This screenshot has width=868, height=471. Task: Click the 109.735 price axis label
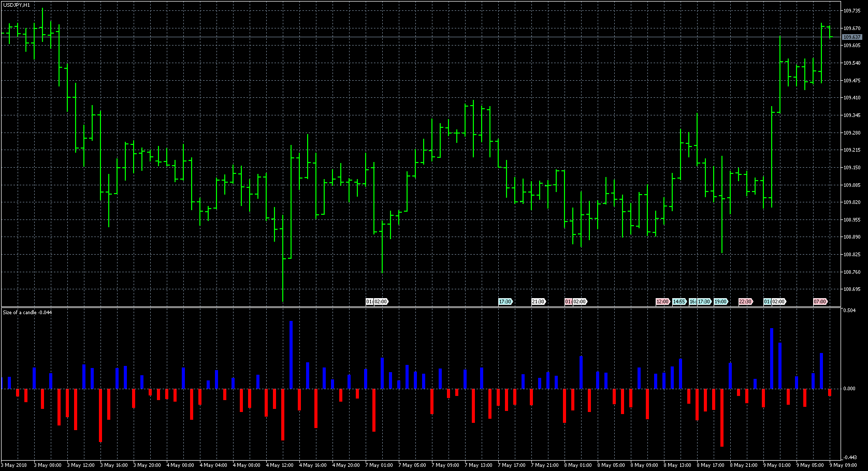852,10
